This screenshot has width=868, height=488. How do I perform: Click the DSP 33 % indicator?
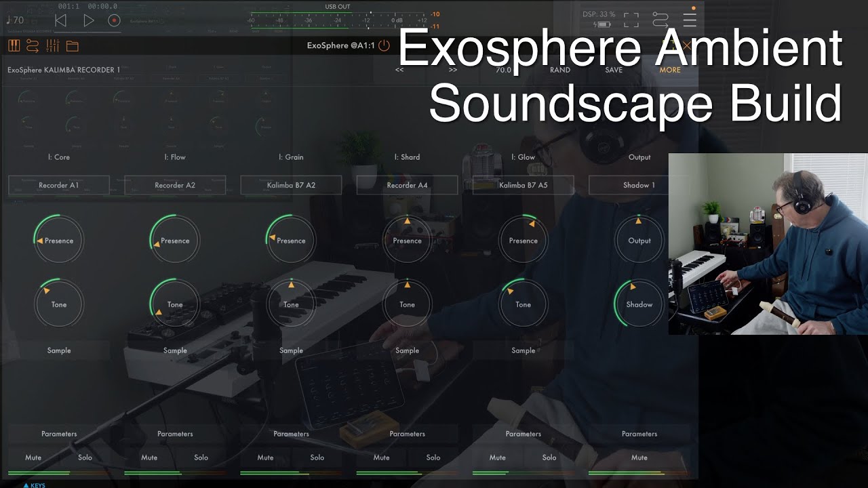[x=599, y=14]
